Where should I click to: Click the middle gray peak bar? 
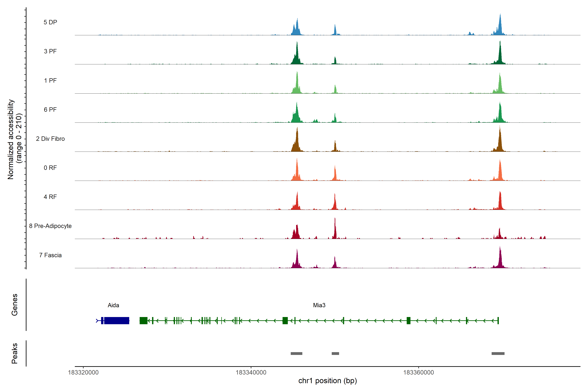pos(335,353)
